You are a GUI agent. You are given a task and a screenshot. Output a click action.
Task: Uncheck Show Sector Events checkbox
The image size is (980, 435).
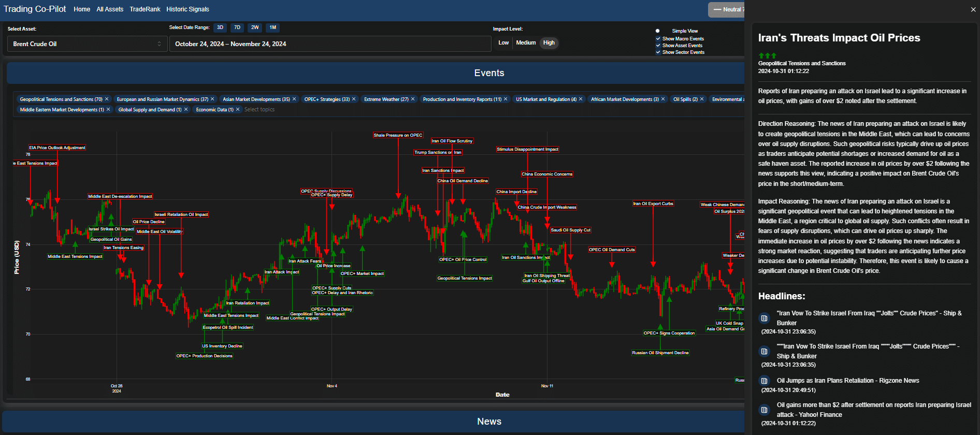(658, 52)
